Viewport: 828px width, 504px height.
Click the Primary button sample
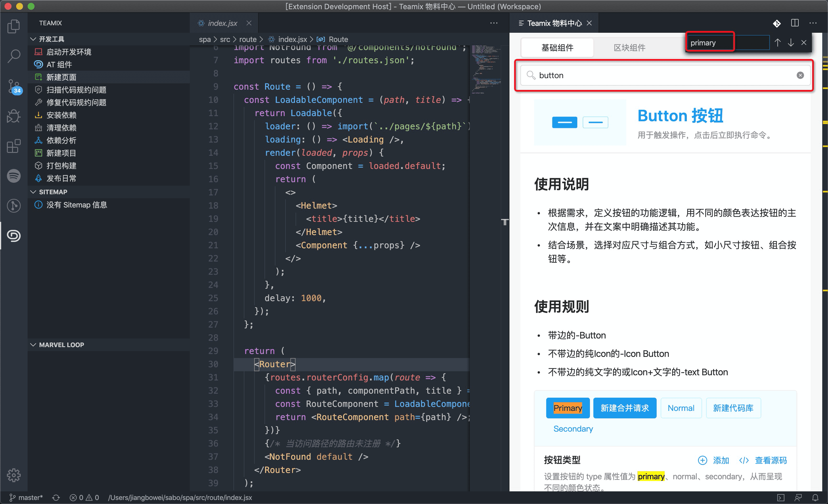click(568, 408)
